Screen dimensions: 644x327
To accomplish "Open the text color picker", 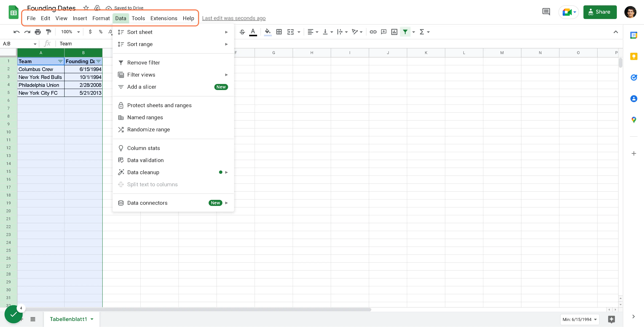I will [x=253, y=32].
